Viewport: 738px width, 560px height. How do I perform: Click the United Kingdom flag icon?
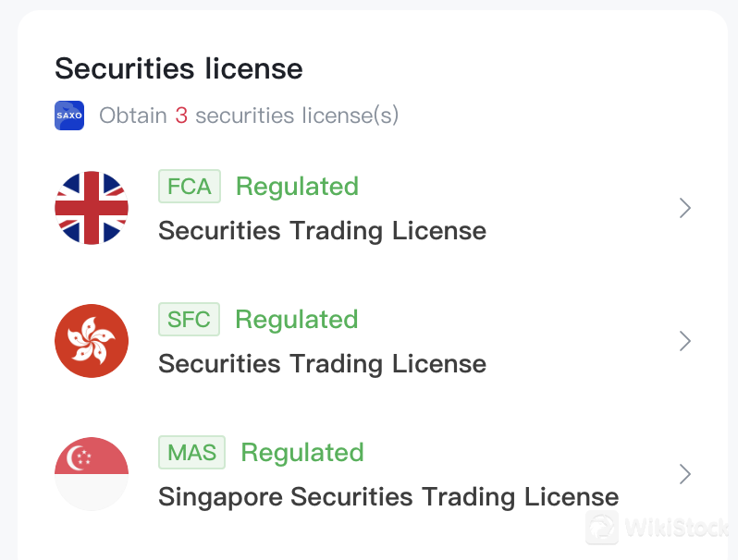(x=92, y=208)
